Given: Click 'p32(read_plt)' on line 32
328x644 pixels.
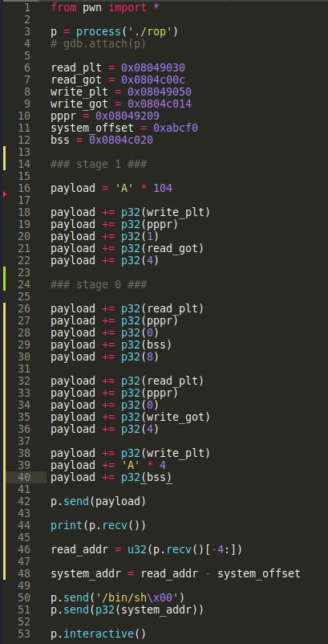Looking at the screenshot, I should coord(162,381).
